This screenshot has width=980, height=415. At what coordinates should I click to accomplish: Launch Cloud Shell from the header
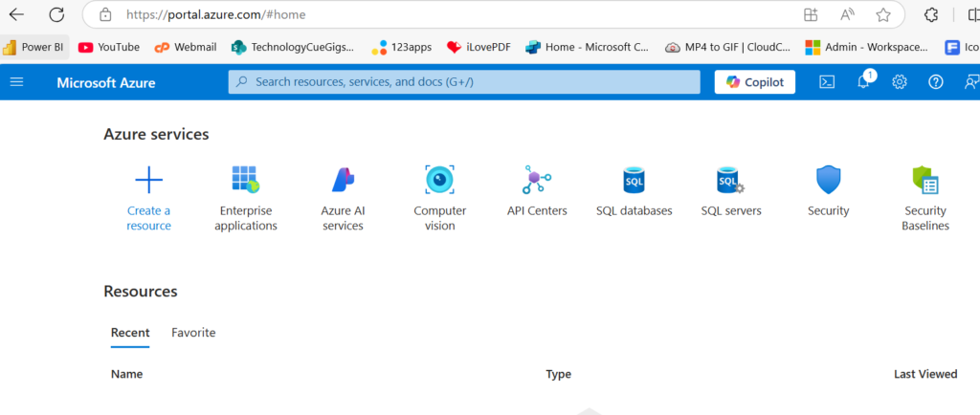coord(827,82)
